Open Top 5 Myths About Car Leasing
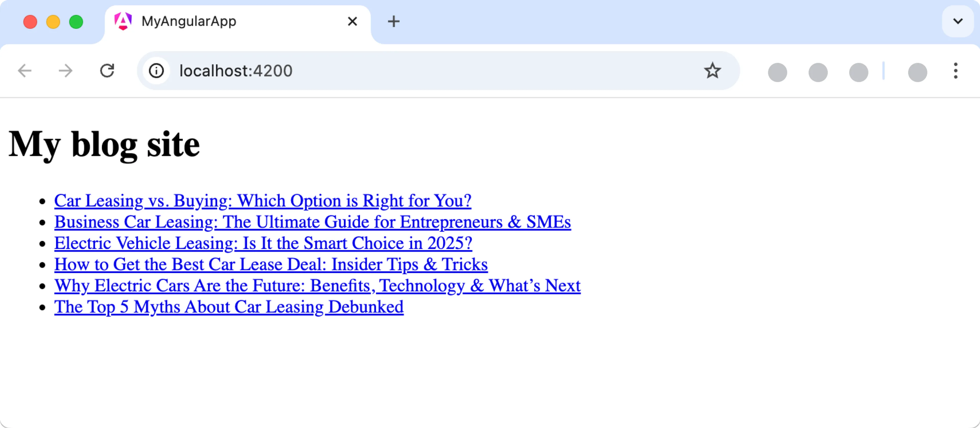Viewport: 980px width, 428px height. pos(229,307)
